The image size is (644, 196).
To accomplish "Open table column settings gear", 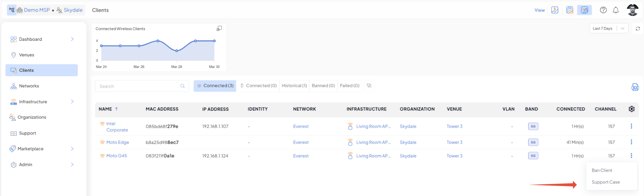I will pyautogui.click(x=631, y=109).
